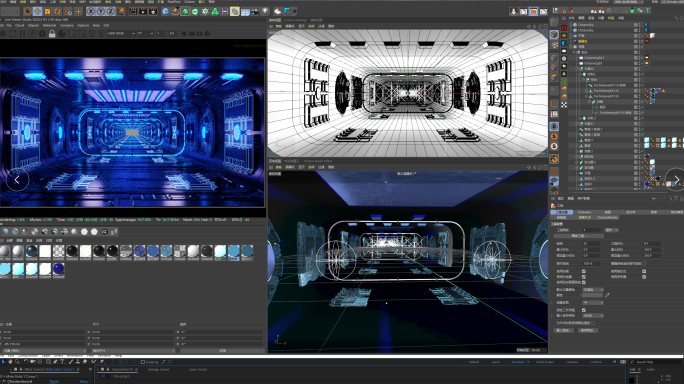
Task: Add a Cube primitive from the toolbar
Action: click(165, 12)
